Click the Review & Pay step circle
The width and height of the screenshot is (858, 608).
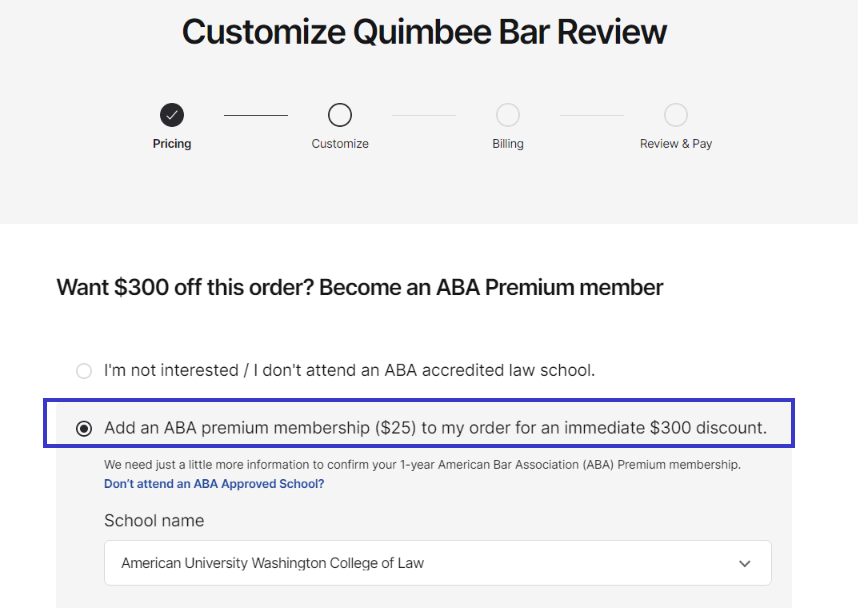tap(676, 115)
